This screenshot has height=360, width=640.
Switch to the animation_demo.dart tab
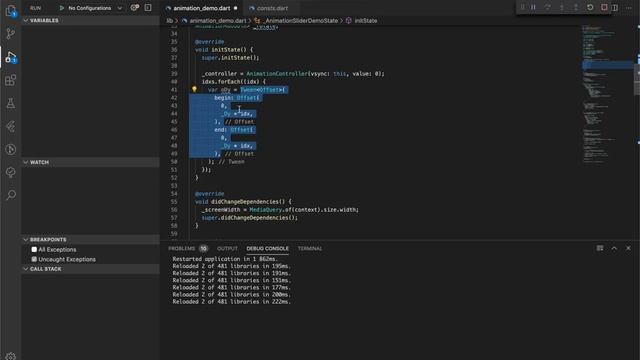201,8
